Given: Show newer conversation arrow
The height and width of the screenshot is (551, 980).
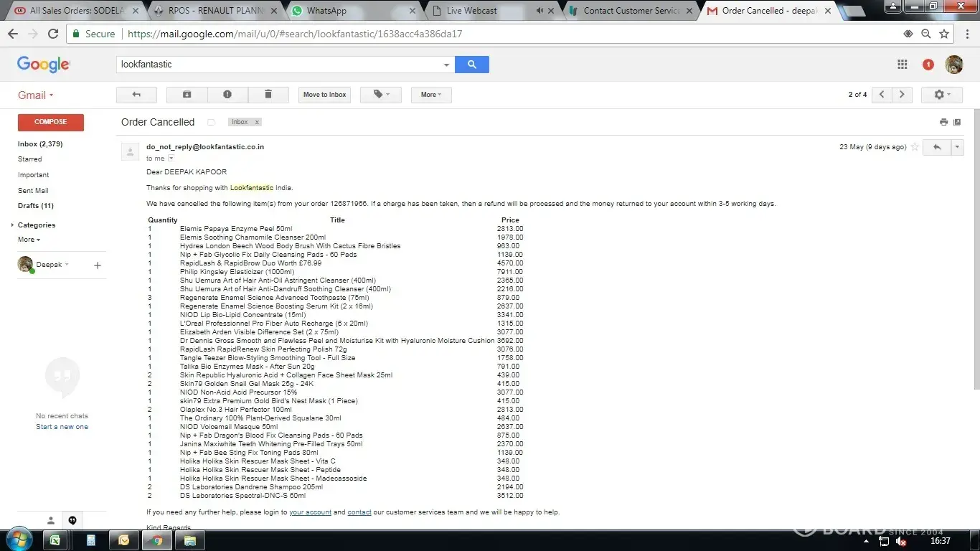Looking at the screenshot, I should [x=882, y=95].
